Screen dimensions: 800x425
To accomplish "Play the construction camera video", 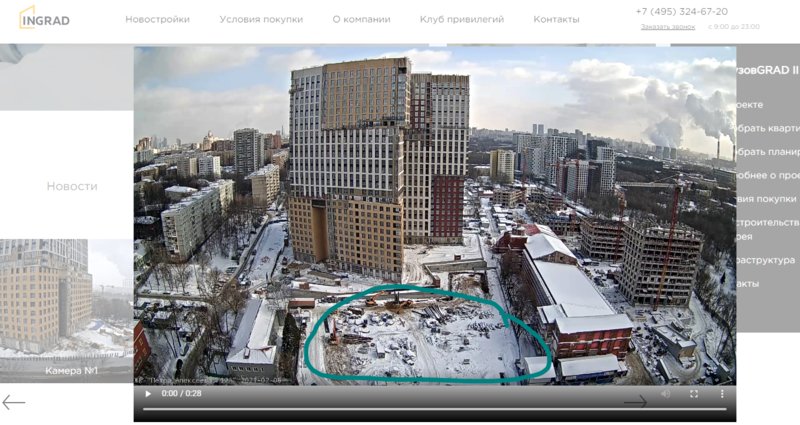I will pos(148,393).
